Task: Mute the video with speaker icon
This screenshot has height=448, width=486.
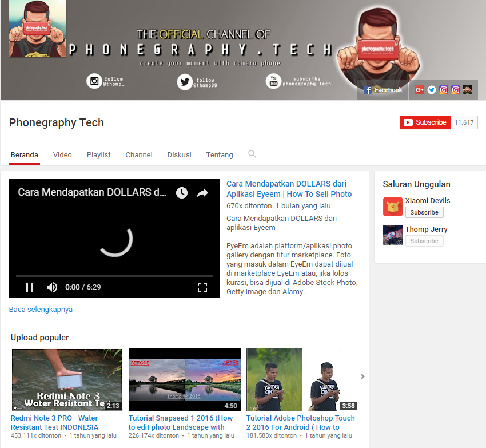Action: (52, 287)
